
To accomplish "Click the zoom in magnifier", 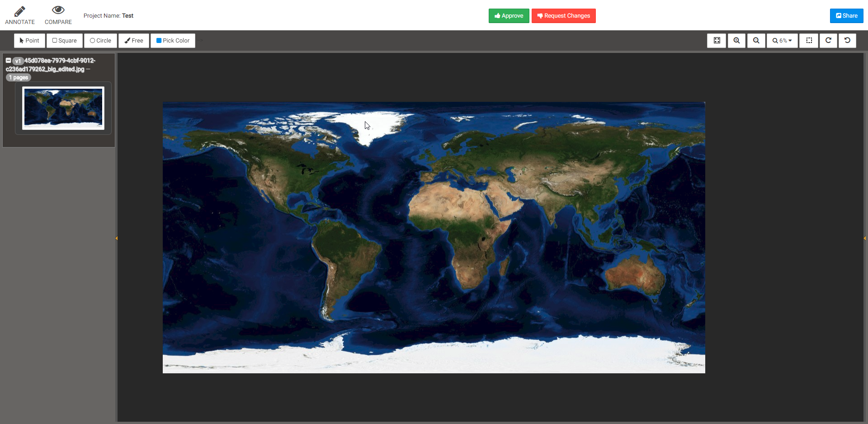I will (x=736, y=40).
